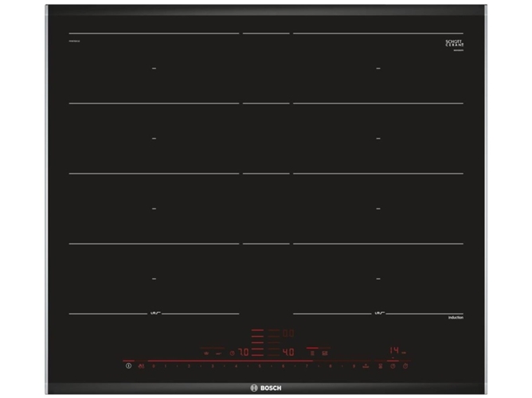
Task: Click the top-right flex zone center marker
Action: [378, 68]
